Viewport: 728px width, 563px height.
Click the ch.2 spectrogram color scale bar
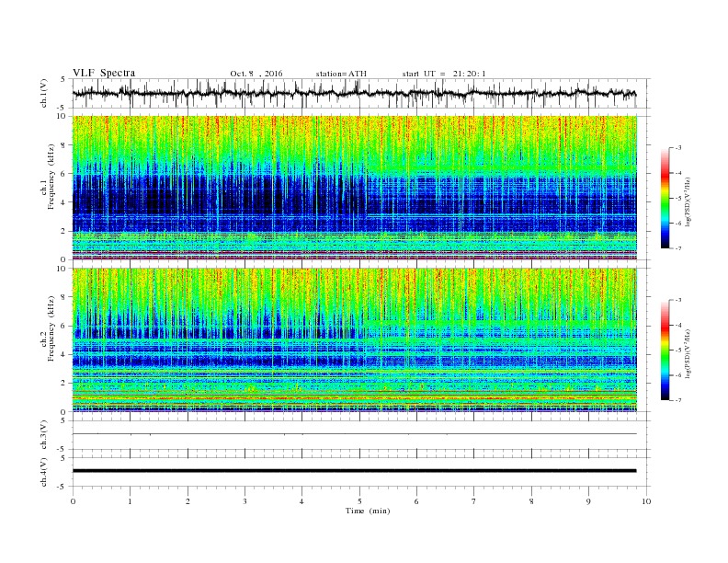point(665,350)
